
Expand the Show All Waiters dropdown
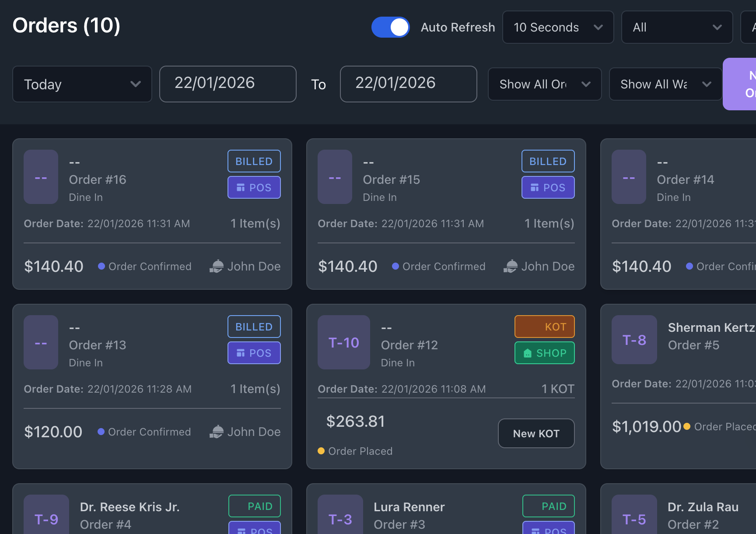click(665, 84)
